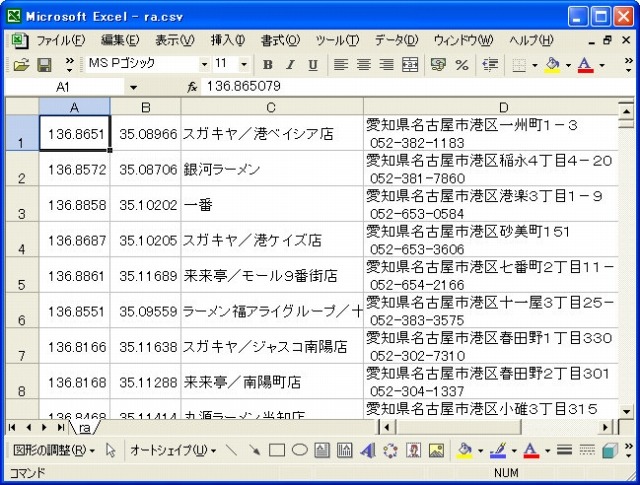Open the 書式(O) menu

pos(280,40)
